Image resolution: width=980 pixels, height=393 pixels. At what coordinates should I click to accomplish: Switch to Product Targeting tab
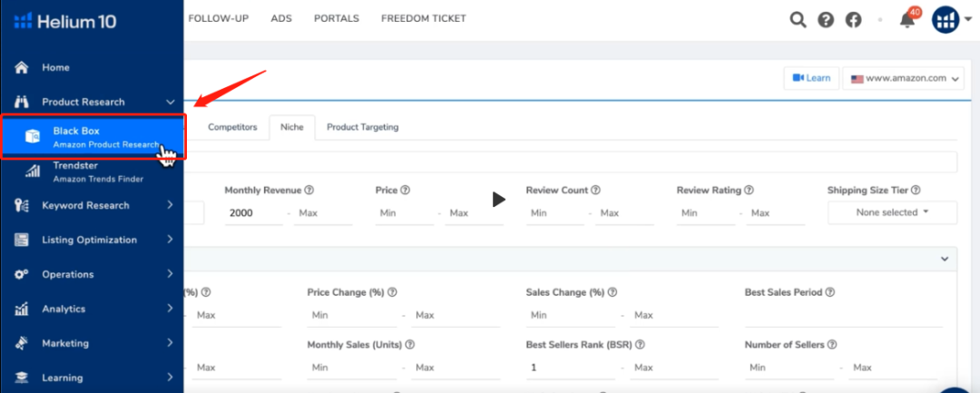point(362,128)
